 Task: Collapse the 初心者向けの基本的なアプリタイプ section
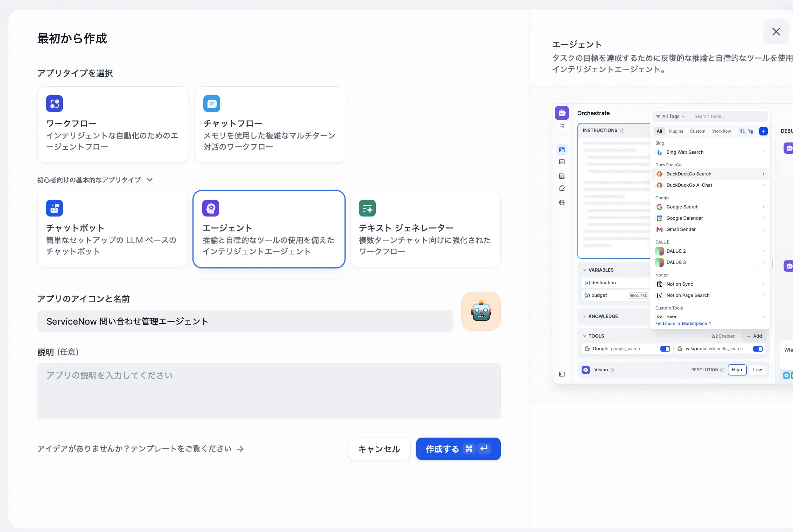click(150, 180)
